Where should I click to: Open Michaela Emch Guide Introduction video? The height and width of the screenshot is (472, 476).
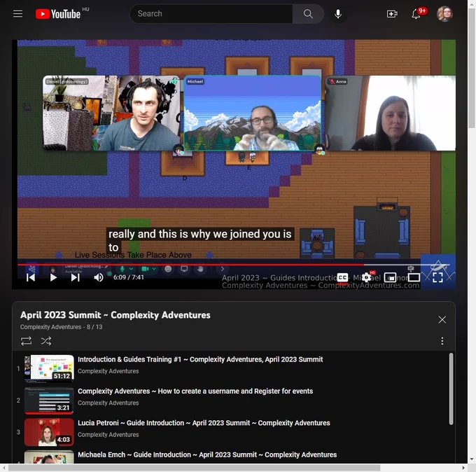[x=207, y=454]
